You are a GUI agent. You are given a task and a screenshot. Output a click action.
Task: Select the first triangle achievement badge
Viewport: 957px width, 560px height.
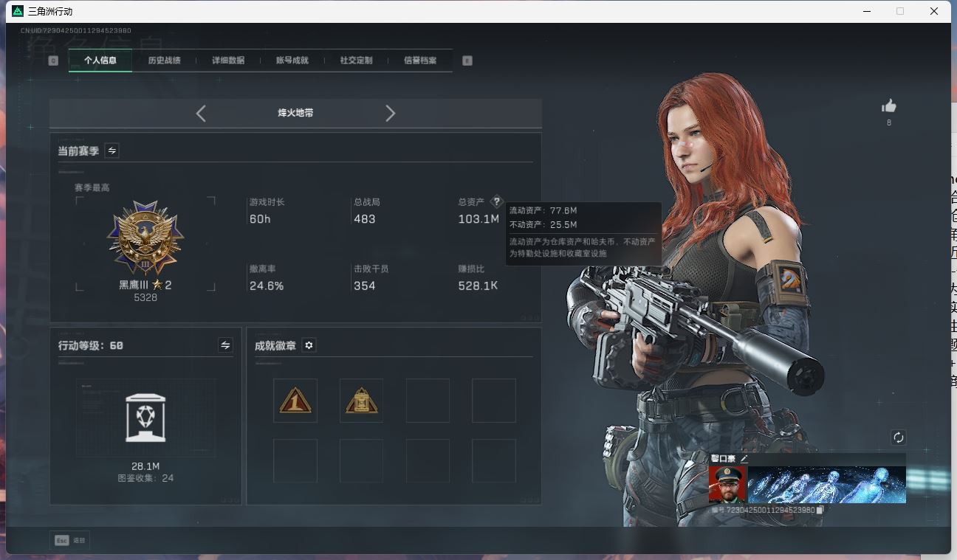pos(295,401)
